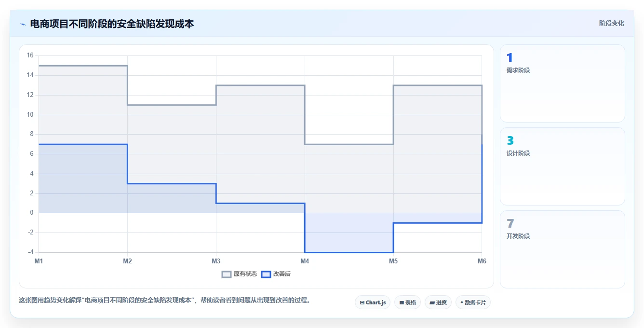The width and height of the screenshot is (644, 328).
Task: Click the y-axis value -4
Action: tap(30, 252)
